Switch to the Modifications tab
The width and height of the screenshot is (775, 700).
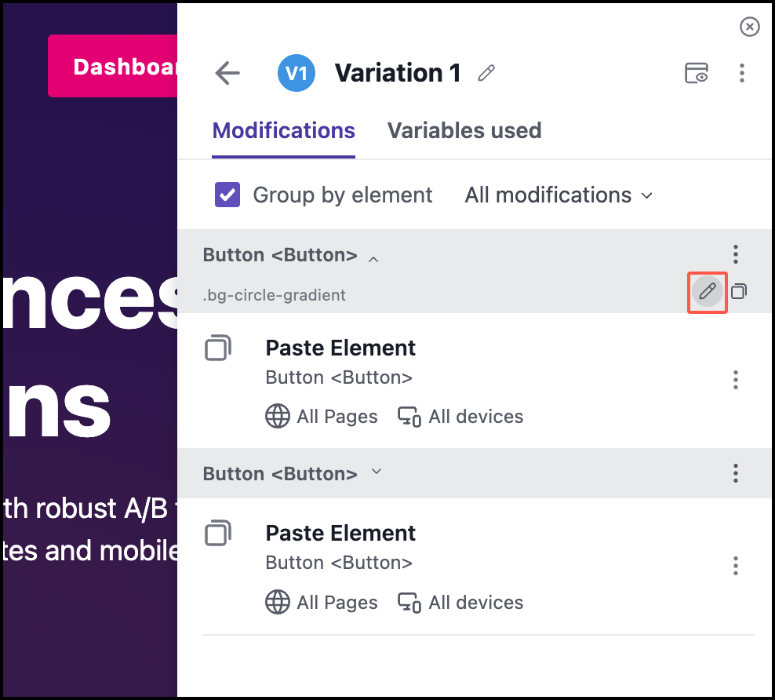point(284,130)
